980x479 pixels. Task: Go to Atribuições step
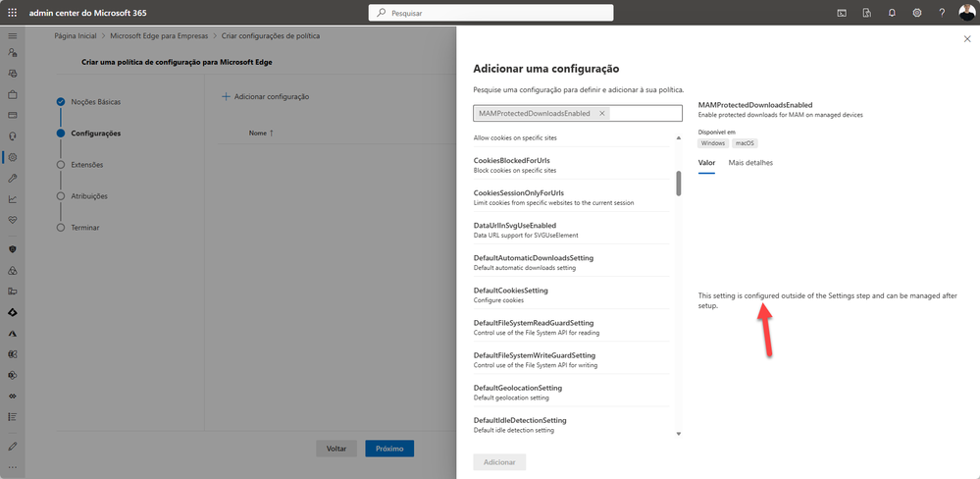click(89, 195)
